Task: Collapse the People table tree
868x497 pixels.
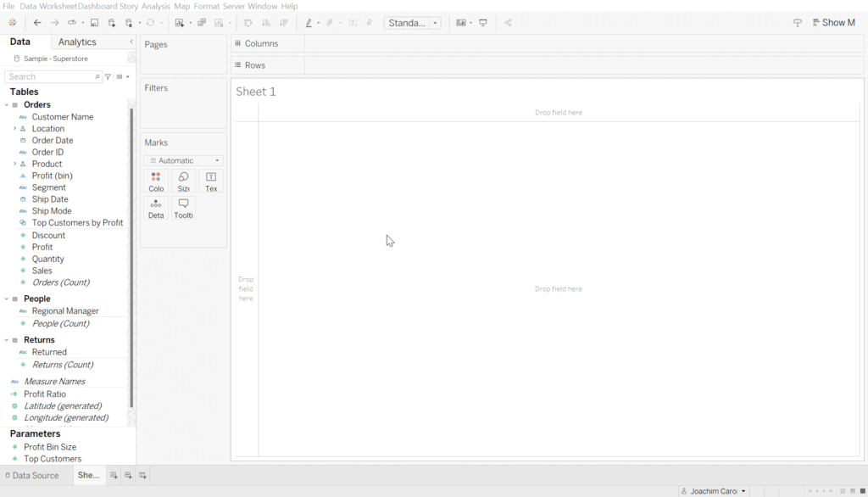Action: coord(7,299)
